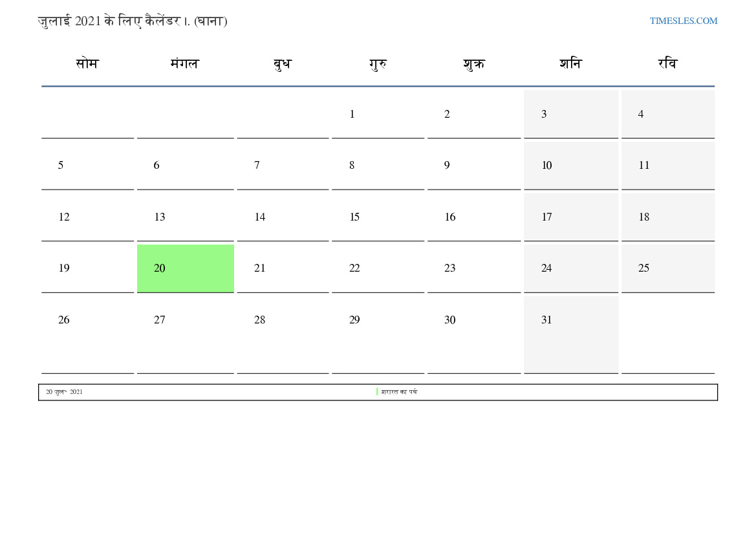
Task: Click the बुध weekday header
Action: coord(283,64)
